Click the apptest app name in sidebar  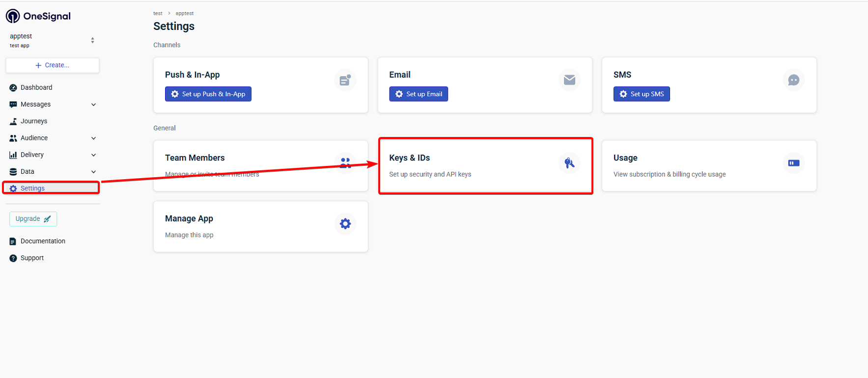pos(21,36)
